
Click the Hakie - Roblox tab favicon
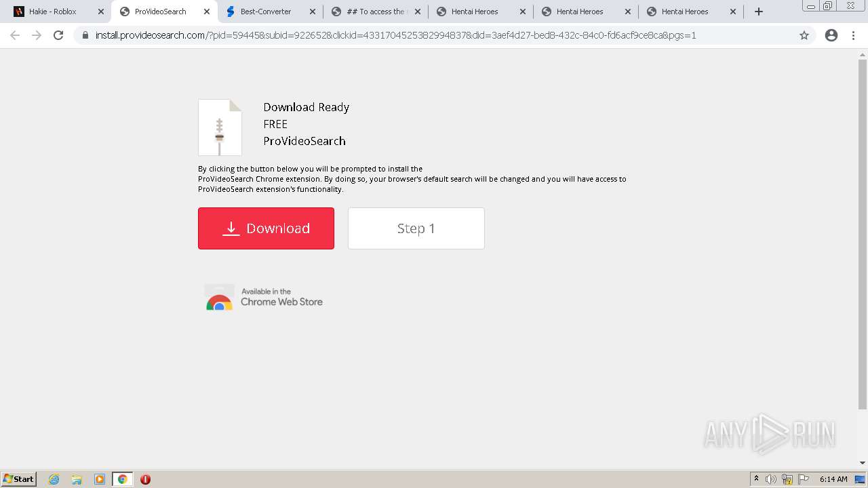[x=19, y=12]
